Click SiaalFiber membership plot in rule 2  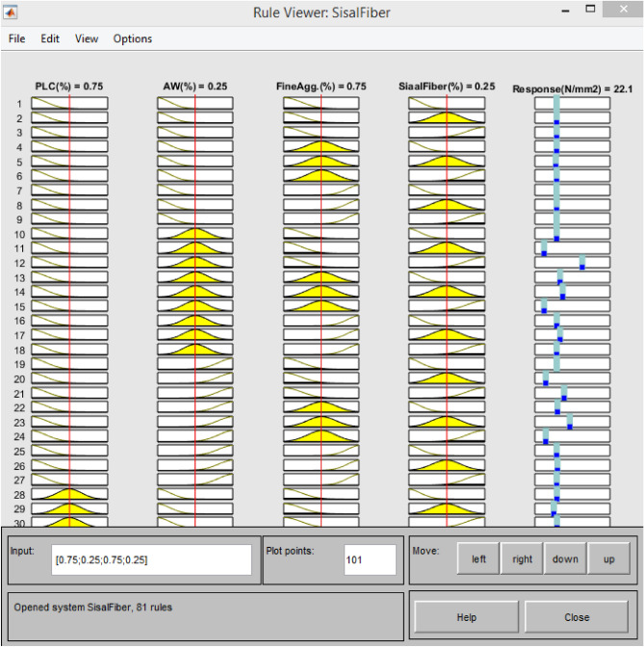(x=447, y=117)
